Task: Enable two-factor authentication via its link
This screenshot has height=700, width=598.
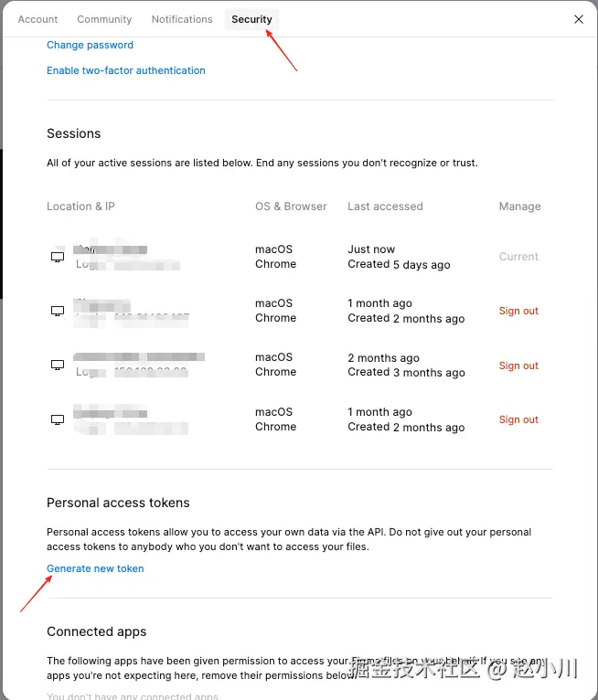Action: point(126,70)
